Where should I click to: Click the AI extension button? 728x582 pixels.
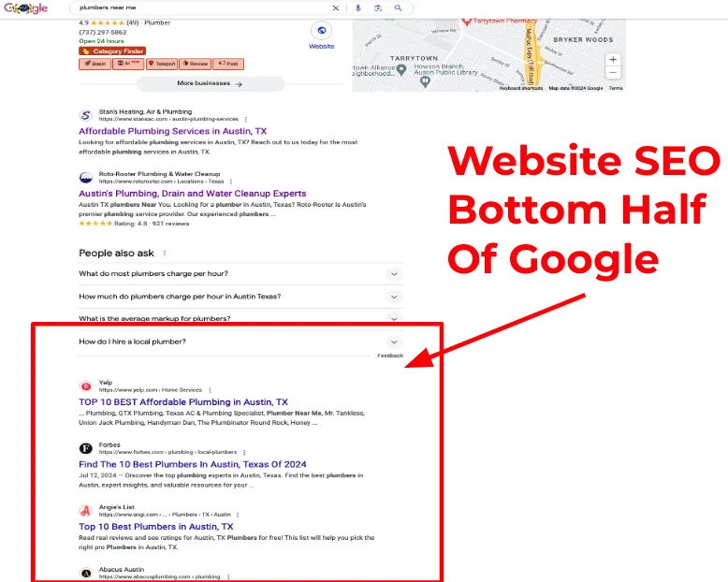pyautogui.click(x=128, y=64)
